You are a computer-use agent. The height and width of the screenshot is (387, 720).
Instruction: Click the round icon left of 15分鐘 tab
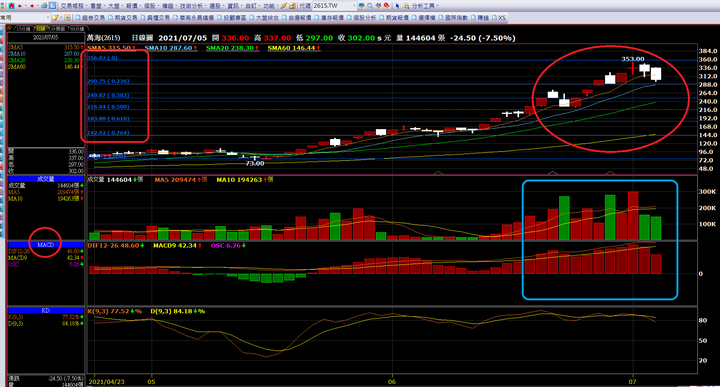(10, 29)
